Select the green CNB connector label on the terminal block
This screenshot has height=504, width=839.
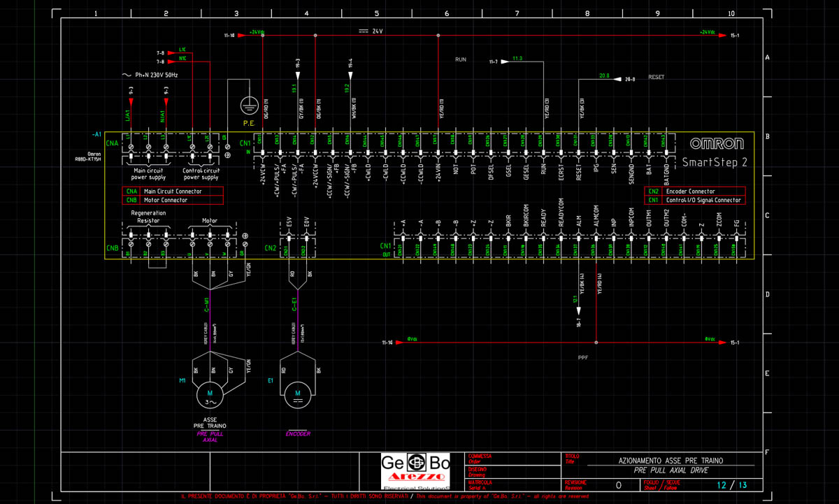(112, 247)
